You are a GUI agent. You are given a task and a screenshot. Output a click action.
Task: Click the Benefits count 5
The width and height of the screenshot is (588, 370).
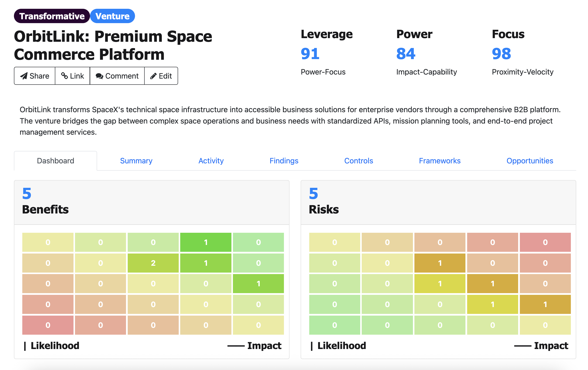click(x=27, y=194)
